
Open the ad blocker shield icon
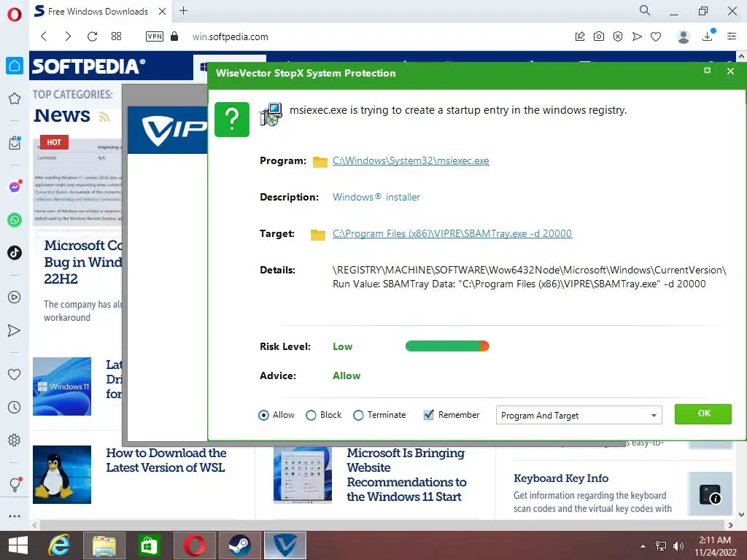(618, 36)
